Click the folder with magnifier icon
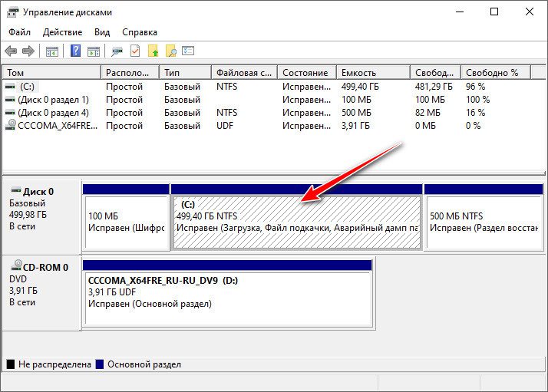The height and width of the screenshot is (392, 548). pyautogui.click(x=171, y=51)
